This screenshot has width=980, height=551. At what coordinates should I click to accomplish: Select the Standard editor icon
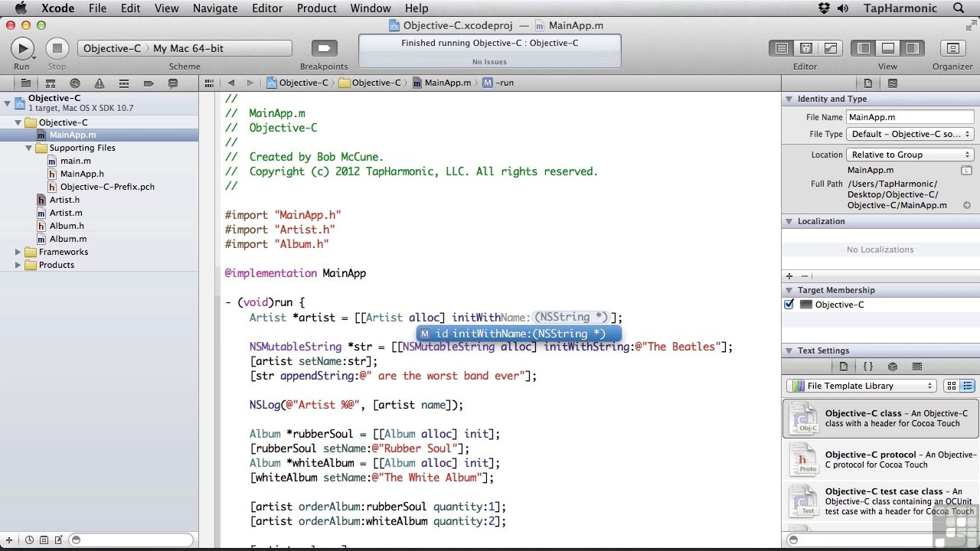click(x=781, y=48)
